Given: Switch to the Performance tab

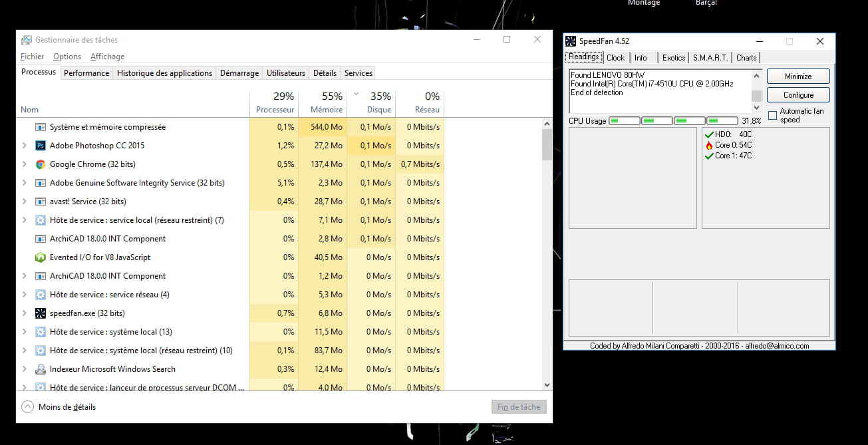Looking at the screenshot, I should (86, 73).
